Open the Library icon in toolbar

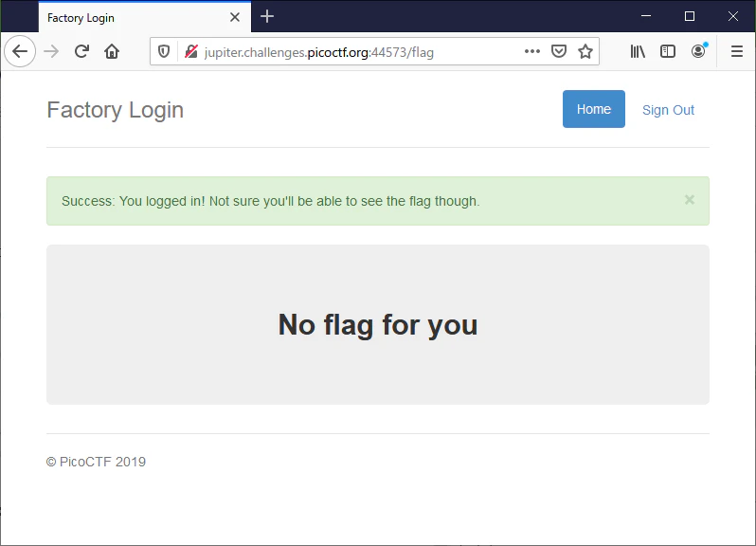tap(638, 51)
